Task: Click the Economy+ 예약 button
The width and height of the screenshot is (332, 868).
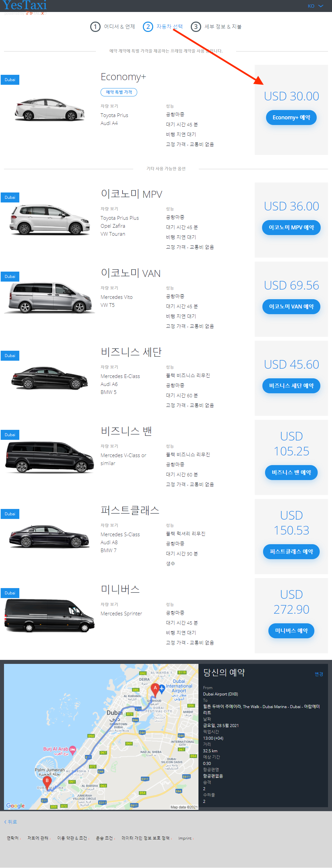Action: coord(291,118)
